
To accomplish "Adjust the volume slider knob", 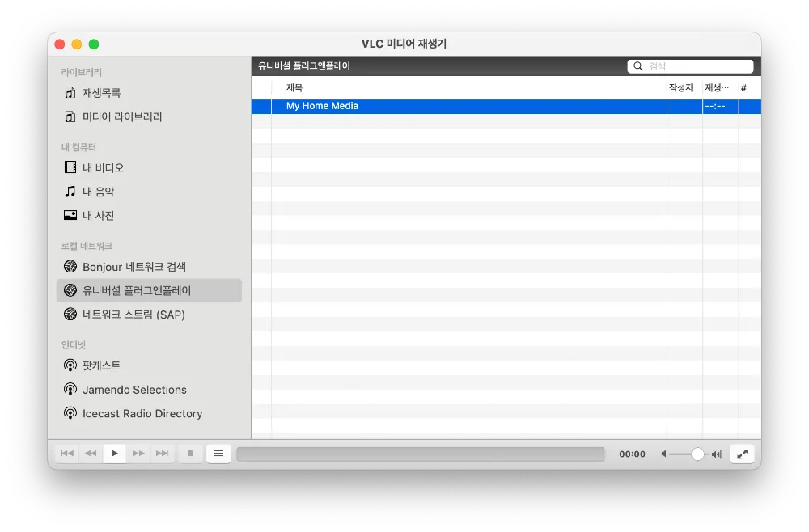I will point(697,454).
